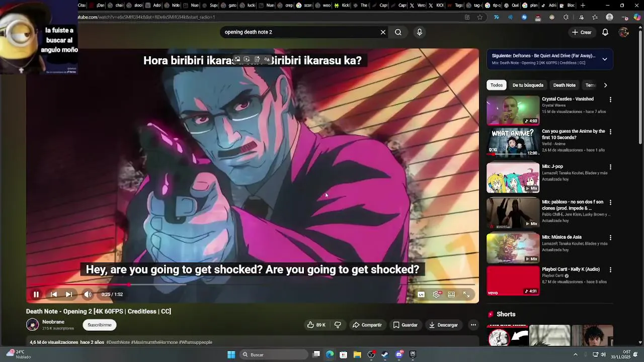Open the YouTube account avatar menu
This screenshot has width=644, height=362.
(x=623, y=32)
